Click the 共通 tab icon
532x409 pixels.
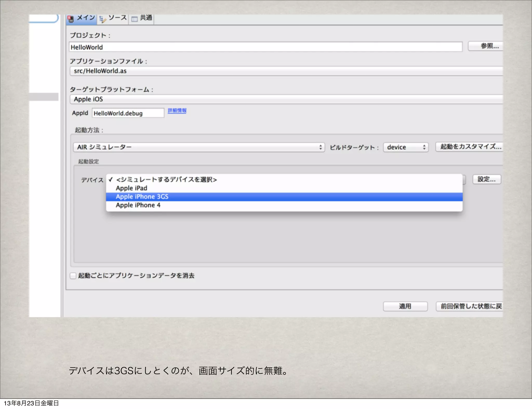click(134, 19)
